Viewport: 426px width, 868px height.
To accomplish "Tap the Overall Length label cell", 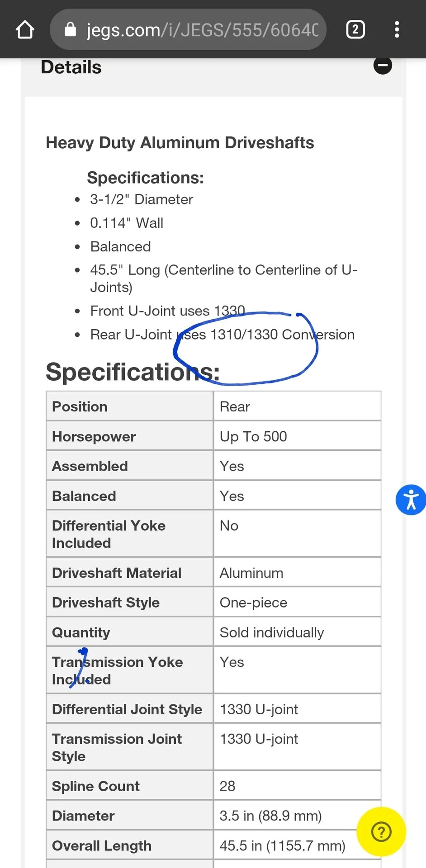I will (x=130, y=845).
